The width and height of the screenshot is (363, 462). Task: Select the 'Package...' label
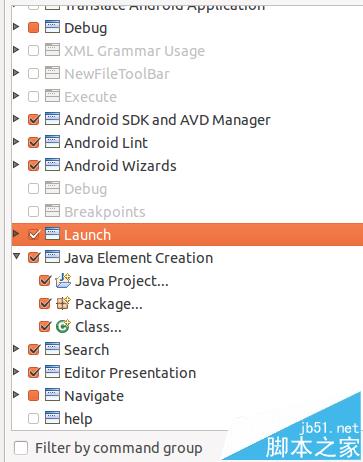tap(109, 304)
